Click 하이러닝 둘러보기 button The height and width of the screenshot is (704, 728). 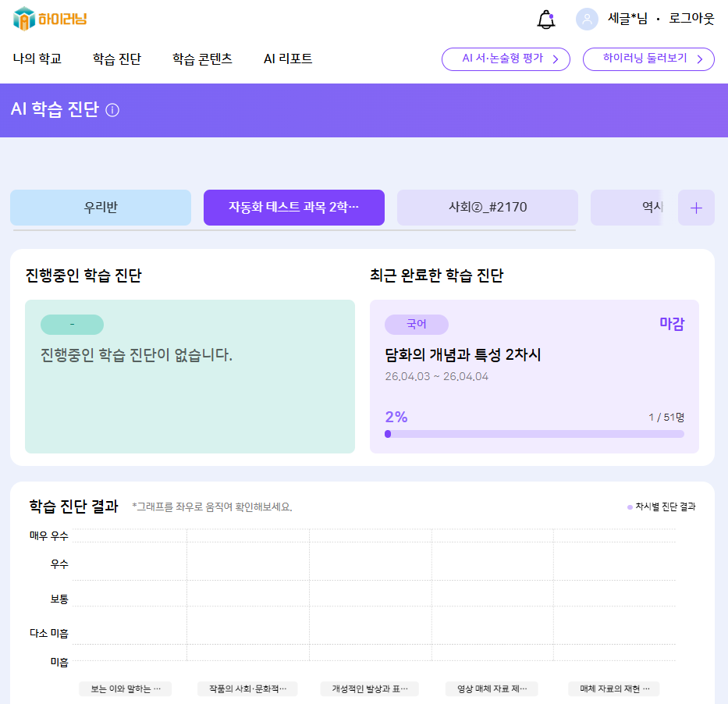point(648,59)
